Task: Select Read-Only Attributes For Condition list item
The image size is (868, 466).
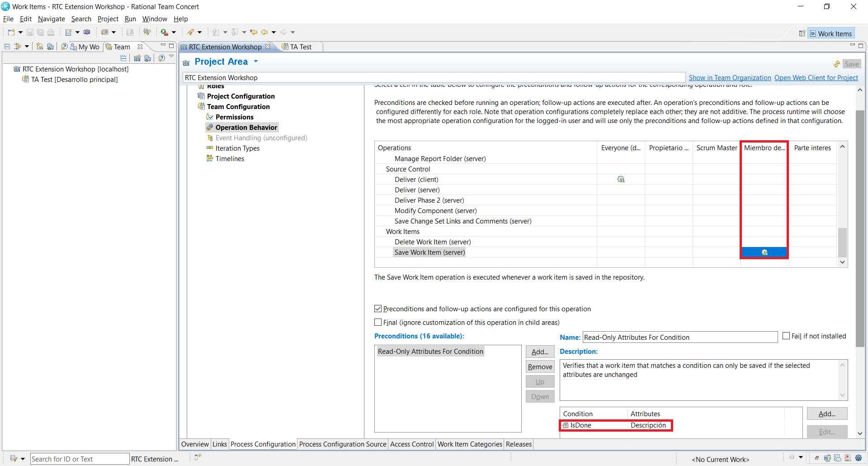Action: (430, 352)
